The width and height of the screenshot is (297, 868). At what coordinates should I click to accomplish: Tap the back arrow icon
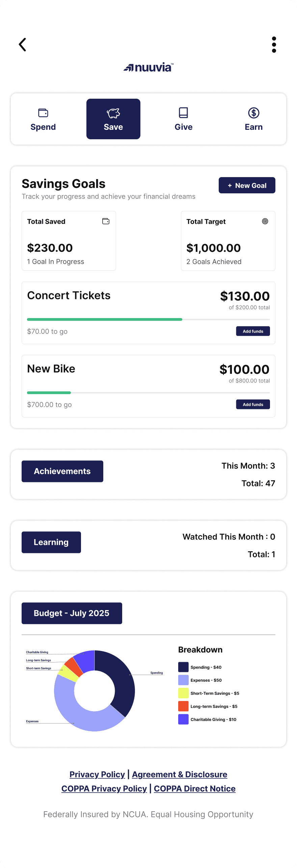(23, 45)
